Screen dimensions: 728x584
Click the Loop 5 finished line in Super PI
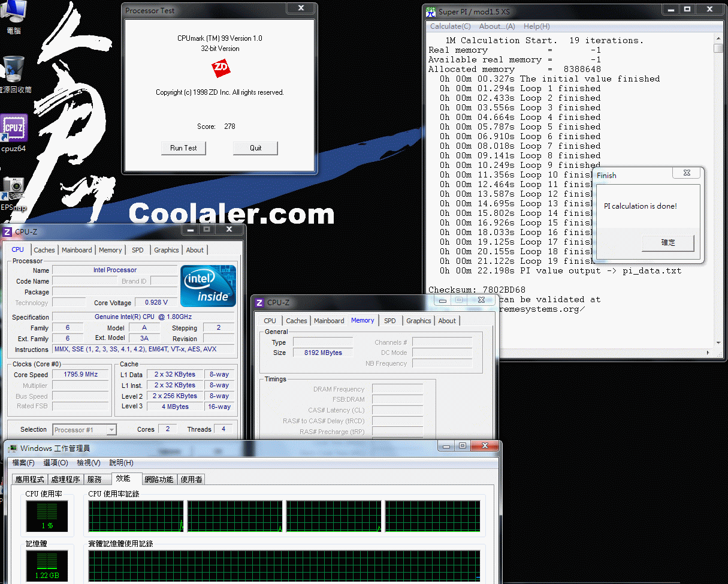520,127
